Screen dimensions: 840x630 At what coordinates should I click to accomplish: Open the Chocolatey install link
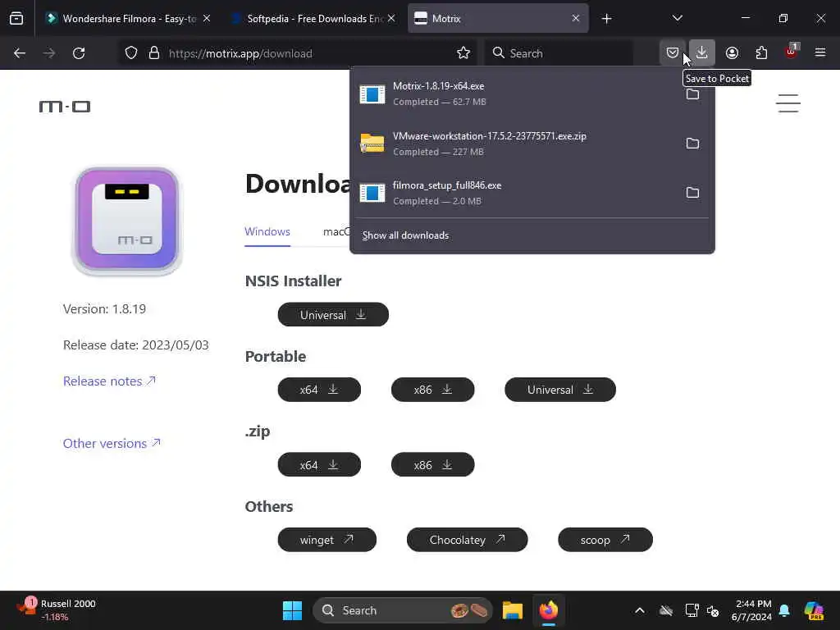pyautogui.click(x=467, y=540)
